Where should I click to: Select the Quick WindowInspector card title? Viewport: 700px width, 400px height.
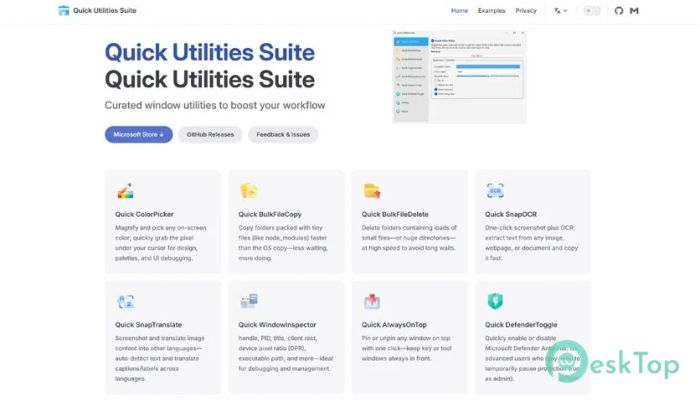277,325
